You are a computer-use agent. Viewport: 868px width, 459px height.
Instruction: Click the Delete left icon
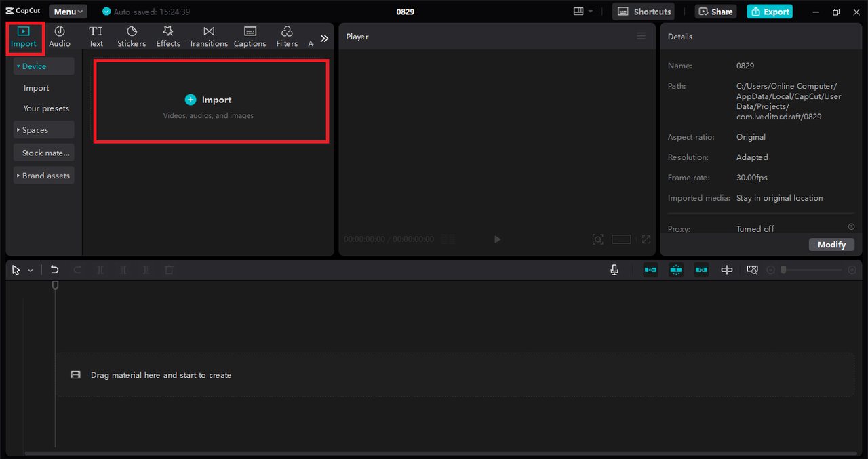click(123, 270)
